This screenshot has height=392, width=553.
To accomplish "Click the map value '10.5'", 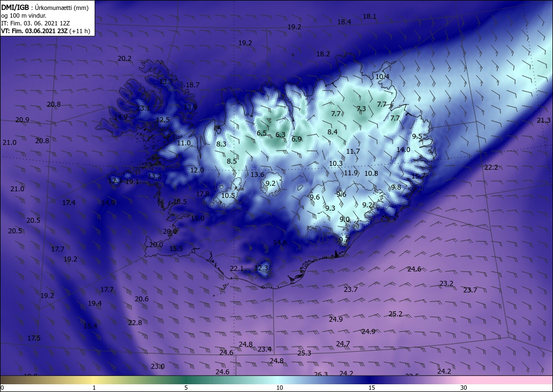I will pos(228,196).
